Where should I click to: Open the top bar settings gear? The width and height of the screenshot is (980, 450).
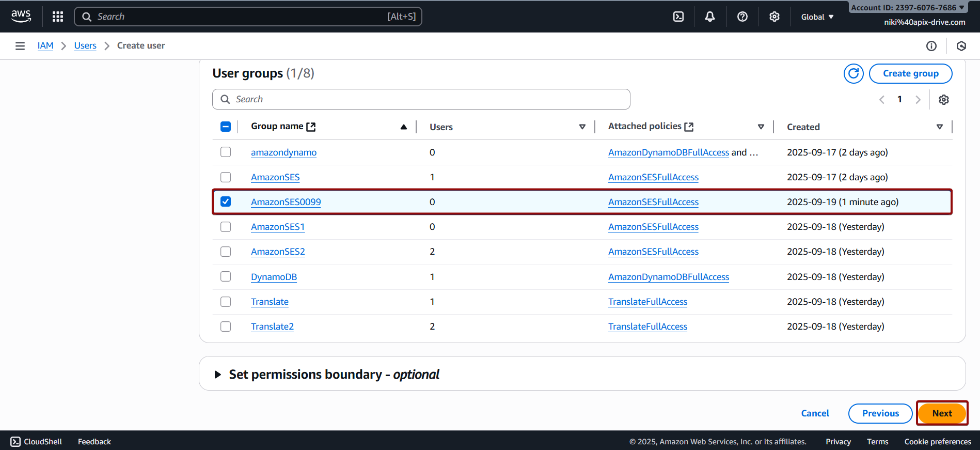pos(774,17)
